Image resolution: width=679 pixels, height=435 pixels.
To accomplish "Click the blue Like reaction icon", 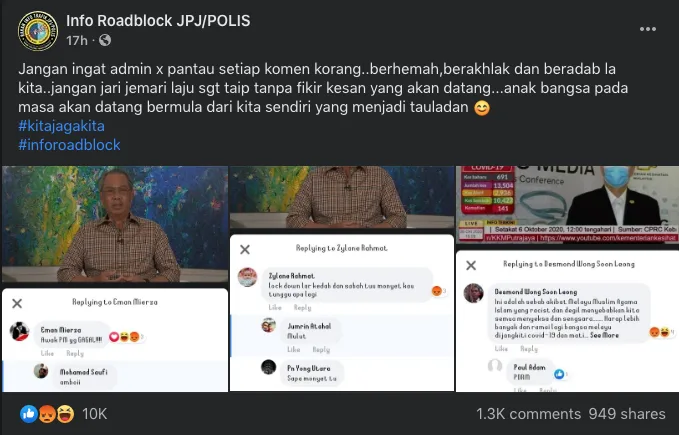I will [x=29, y=414].
